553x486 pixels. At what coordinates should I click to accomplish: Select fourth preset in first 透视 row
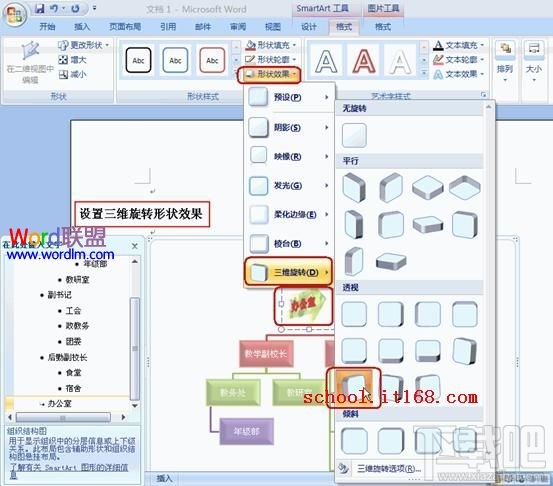[x=465, y=314]
